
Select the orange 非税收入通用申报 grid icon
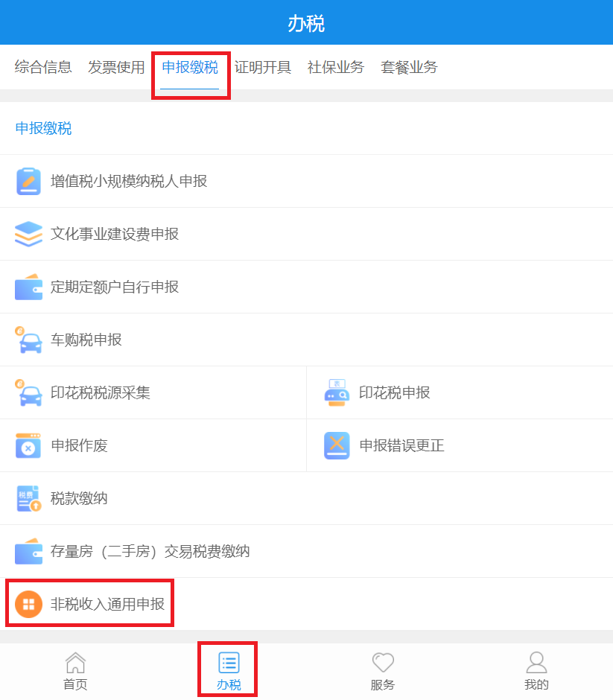coord(28,604)
